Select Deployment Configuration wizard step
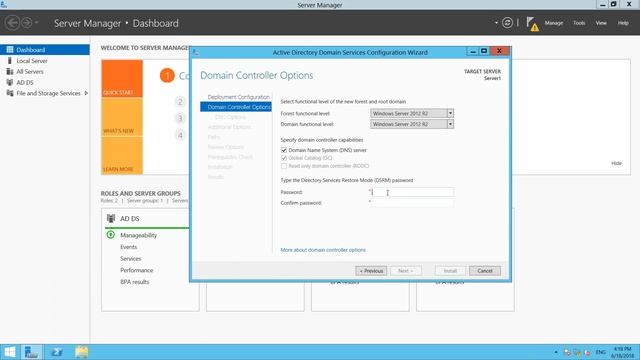This screenshot has width=640, height=360. (238, 97)
